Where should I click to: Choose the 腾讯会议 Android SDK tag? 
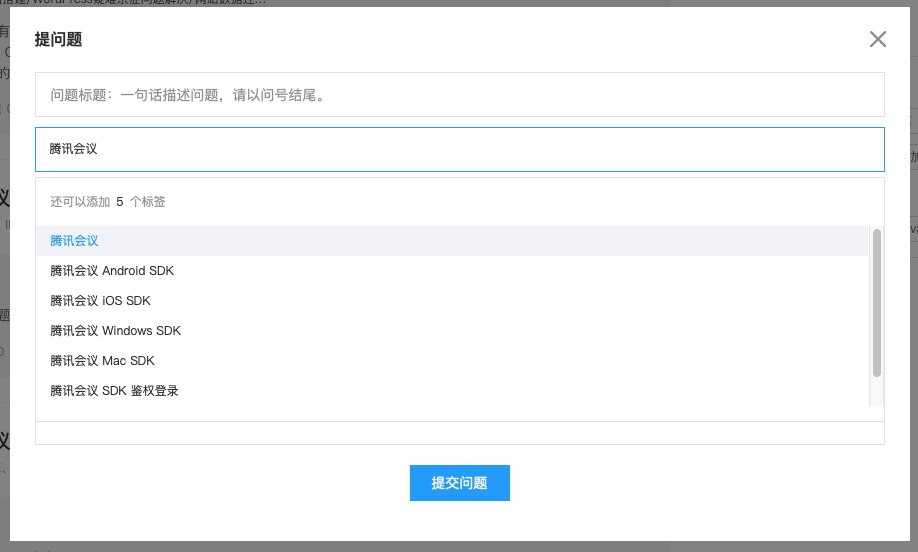tap(451, 270)
